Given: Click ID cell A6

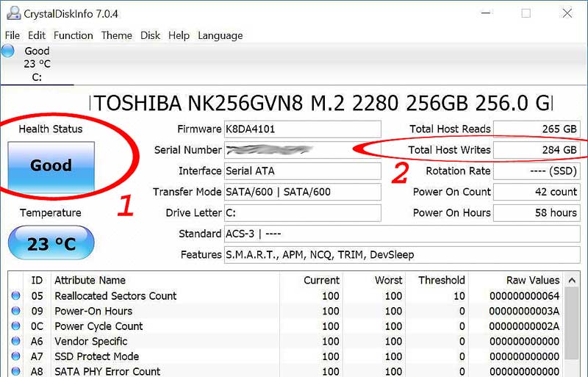Looking at the screenshot, I should pos(37,342).
